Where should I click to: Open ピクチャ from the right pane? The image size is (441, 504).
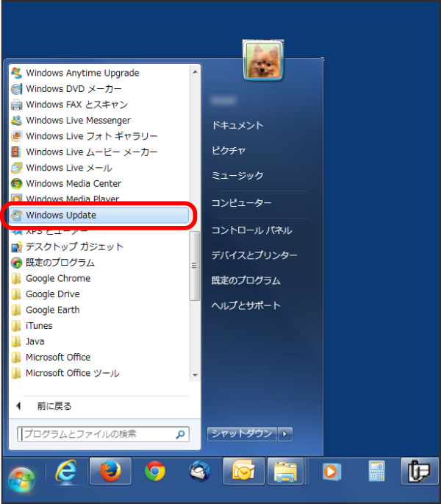pos(229,150)
